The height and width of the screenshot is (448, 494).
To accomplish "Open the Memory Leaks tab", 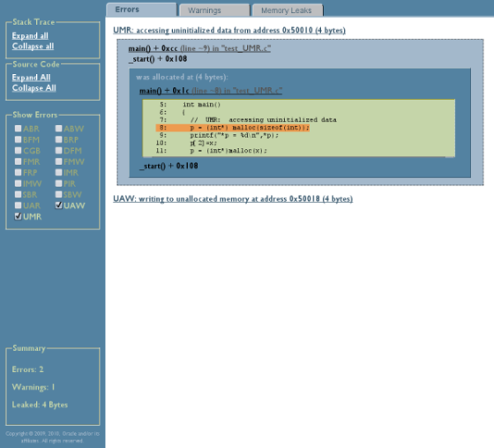I will click(x=288, y=11).
